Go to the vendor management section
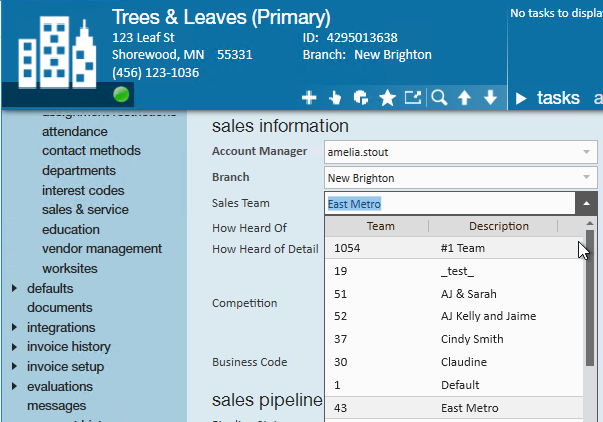Screen dimensions: 603x422 pyautogui.click(x=102, y=249)
